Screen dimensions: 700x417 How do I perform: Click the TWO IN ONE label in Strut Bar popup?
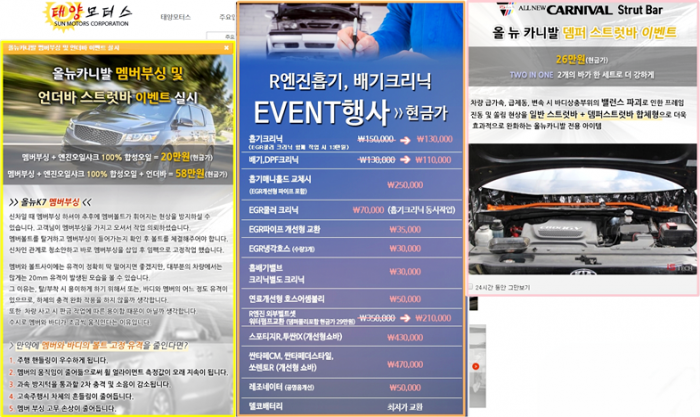531,75
